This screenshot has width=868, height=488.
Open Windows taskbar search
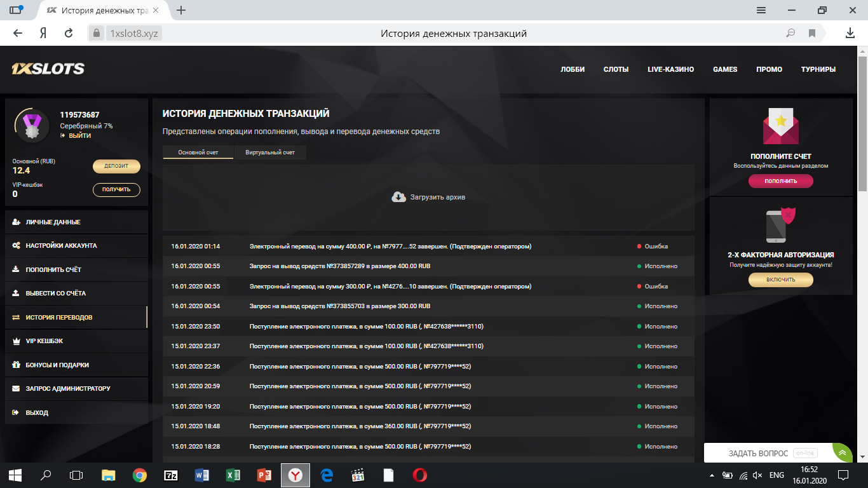46,475
